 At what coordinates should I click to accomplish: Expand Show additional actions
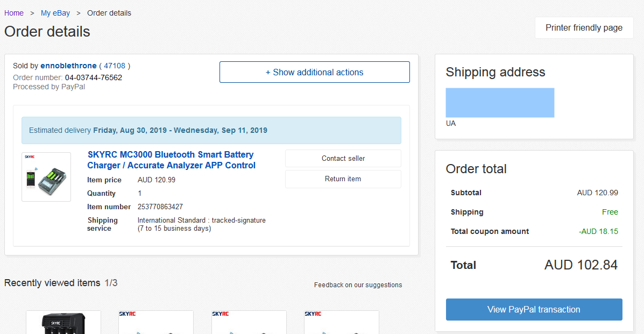(x=314, y=72)
